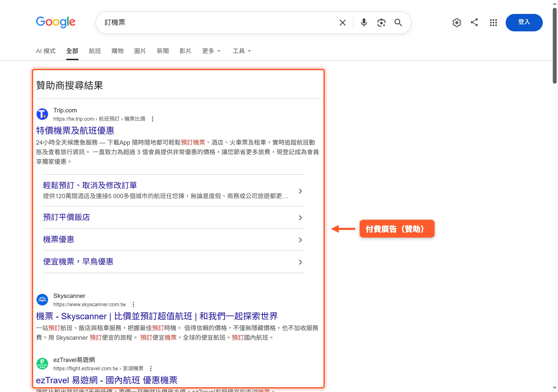The height and width of the screenshot is (392, 558).
Task: Switch to AI 模式 tab
Action: click(x=46, y=51)
